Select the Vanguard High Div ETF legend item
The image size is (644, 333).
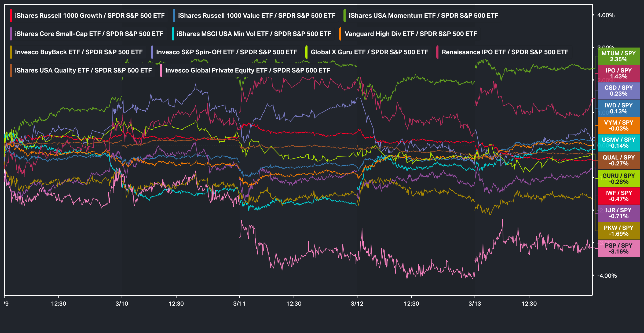coord(411,34)
